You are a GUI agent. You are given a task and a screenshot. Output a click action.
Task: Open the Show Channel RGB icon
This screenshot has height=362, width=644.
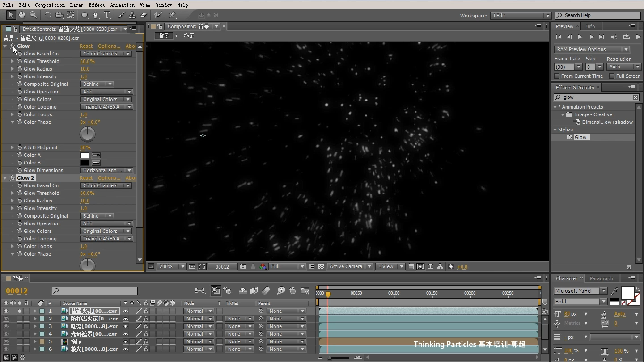tap(263, 267)
